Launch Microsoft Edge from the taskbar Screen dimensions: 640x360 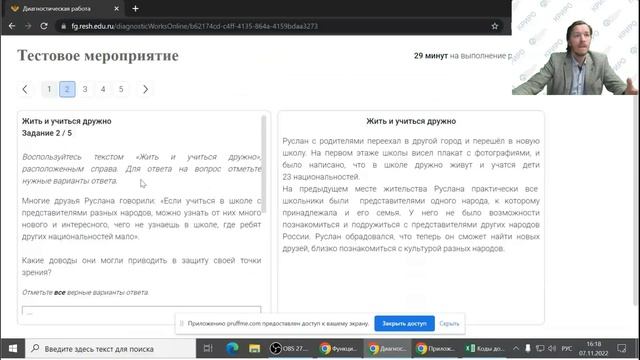232,349
